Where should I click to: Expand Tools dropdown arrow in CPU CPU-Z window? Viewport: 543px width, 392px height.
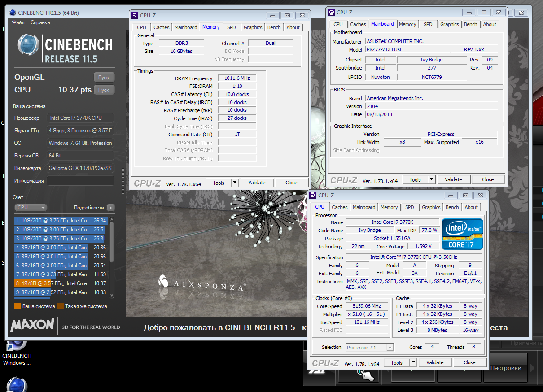pyautogui.click(x=413, y=362)
